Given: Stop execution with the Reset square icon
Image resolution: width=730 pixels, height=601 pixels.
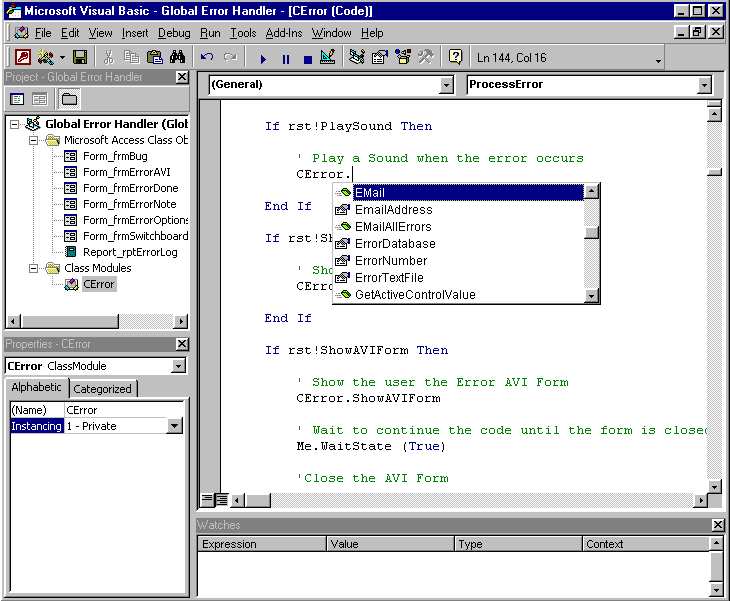Looking at the screenshot, I should point(307,59).
